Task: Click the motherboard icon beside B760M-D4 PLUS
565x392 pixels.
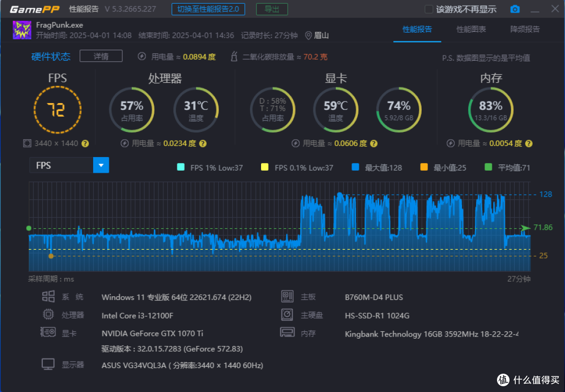Action: [287, 296]
